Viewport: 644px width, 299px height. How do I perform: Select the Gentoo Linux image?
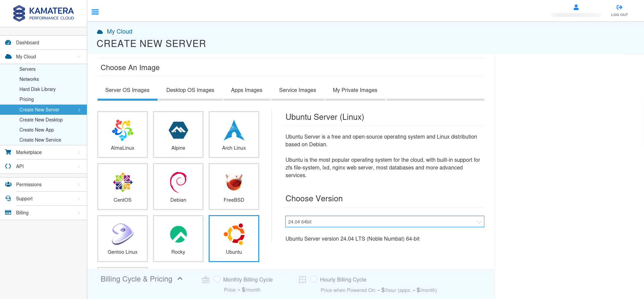[x=122, y=239]
